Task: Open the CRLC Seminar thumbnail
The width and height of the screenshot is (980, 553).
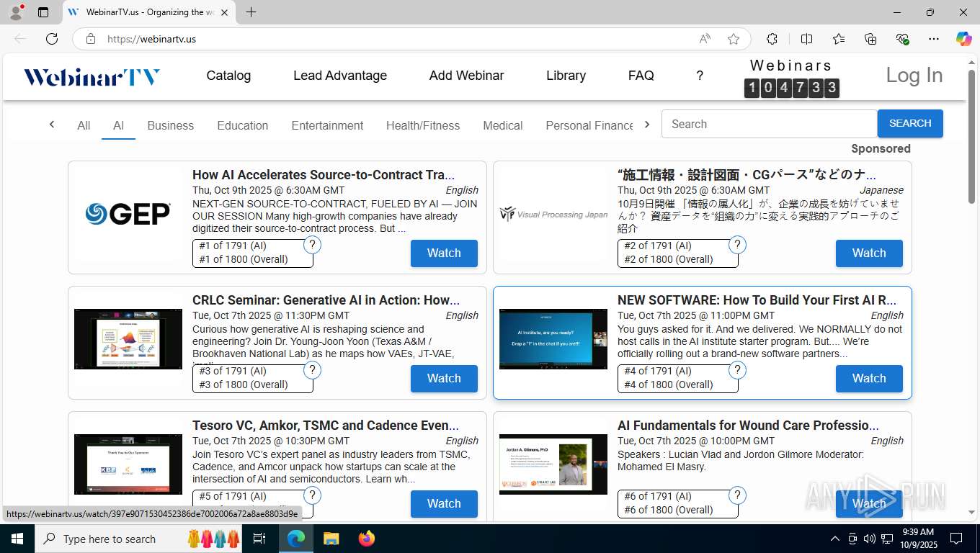Action: 128,339
